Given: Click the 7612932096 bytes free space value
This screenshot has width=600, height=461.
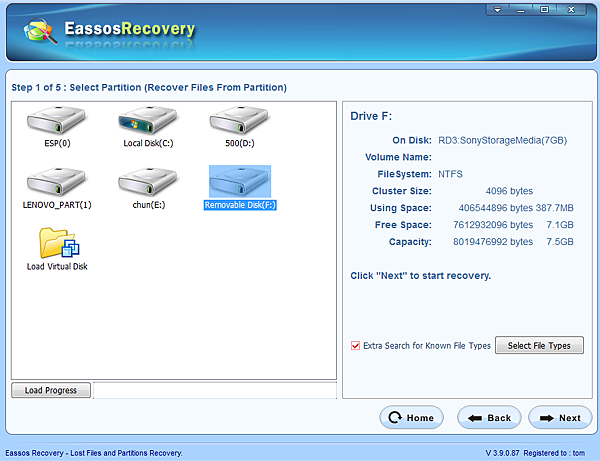Looking at the screenshot, I should pyautogui.click(x=493, y=225).
